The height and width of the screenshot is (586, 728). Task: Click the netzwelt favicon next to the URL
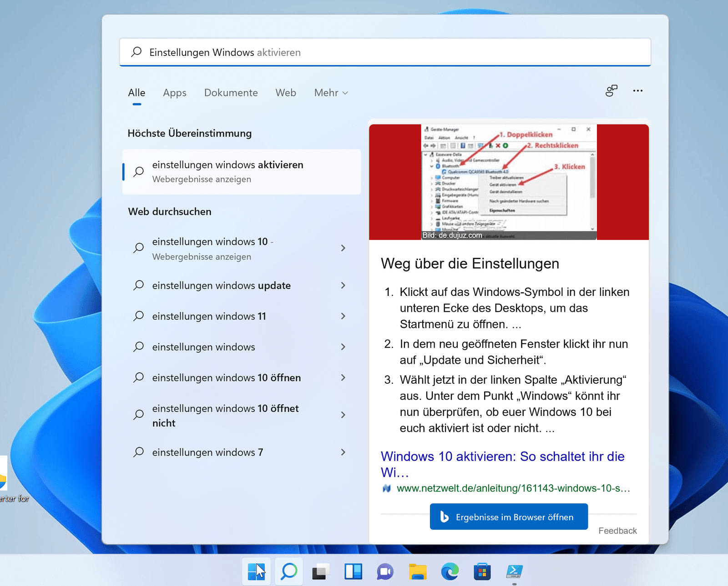(387, 488)
